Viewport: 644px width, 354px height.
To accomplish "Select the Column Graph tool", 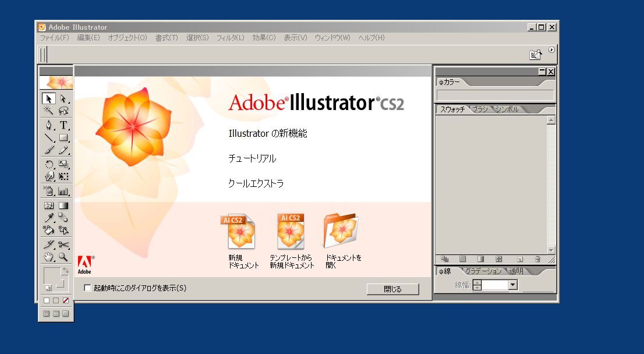I will [x=63, y=191].
